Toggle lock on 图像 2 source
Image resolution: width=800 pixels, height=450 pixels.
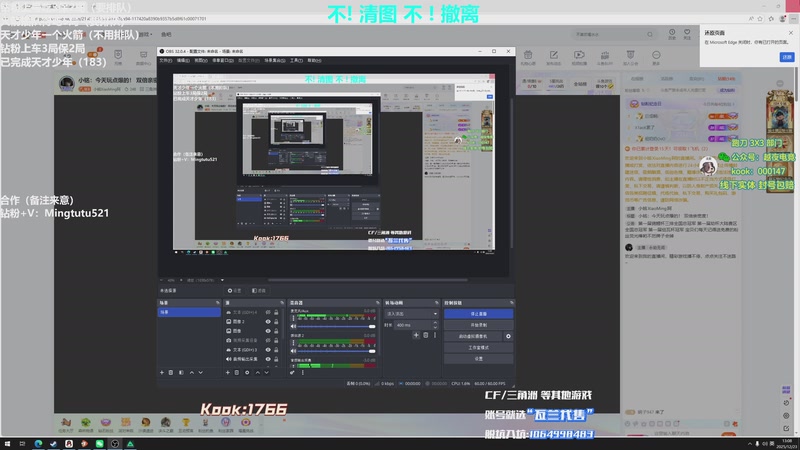(x=276, y=321)
